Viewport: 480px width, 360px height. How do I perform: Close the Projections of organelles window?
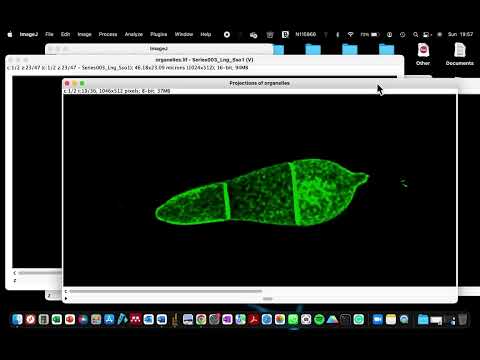click(67, 83)
